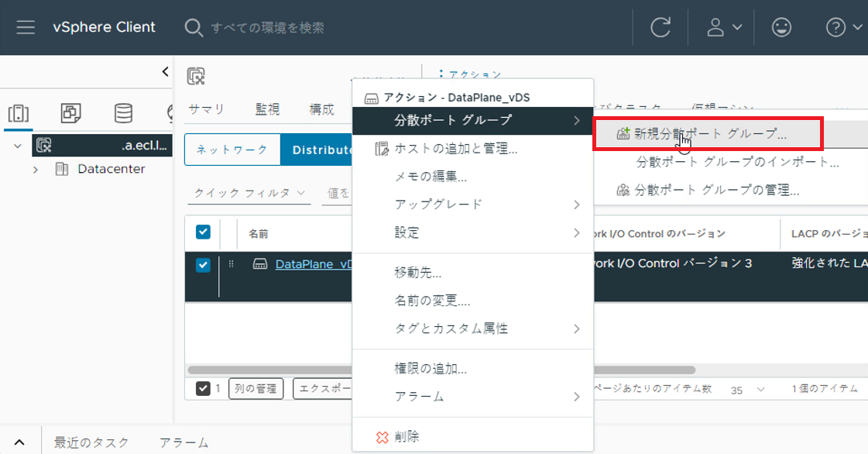Select the VMs and Templates inventory icon
The image size is (868, 454).
point(70,114)
